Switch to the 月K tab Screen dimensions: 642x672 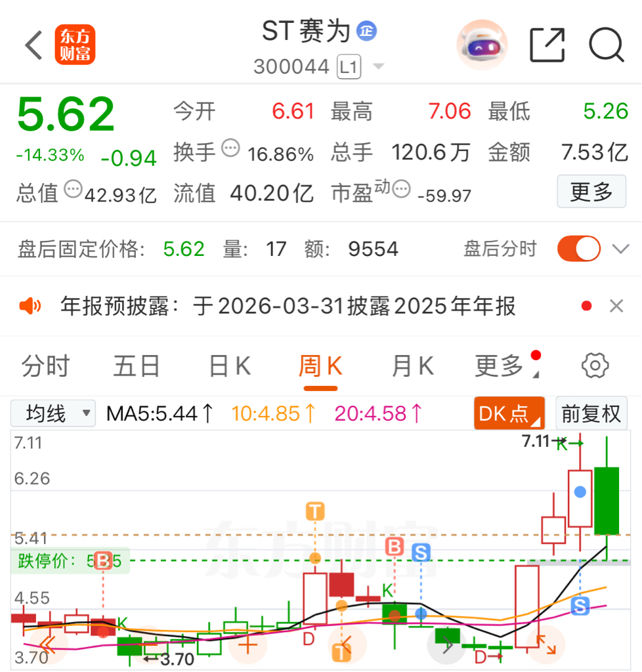click(413, 366)
